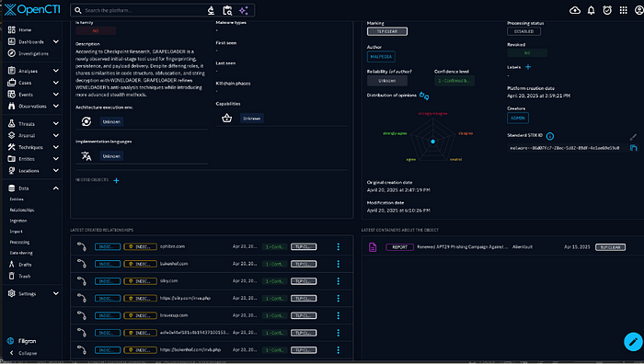
Task: Click the TLP:CLEAR marking chip under Marking
Action: (x=387, y=31)
